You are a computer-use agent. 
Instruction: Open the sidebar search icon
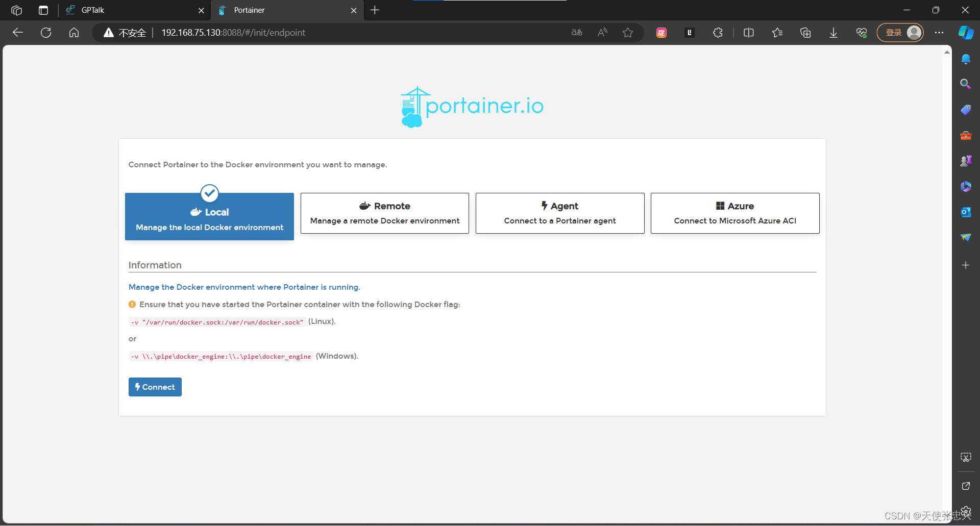click(966, 84)
